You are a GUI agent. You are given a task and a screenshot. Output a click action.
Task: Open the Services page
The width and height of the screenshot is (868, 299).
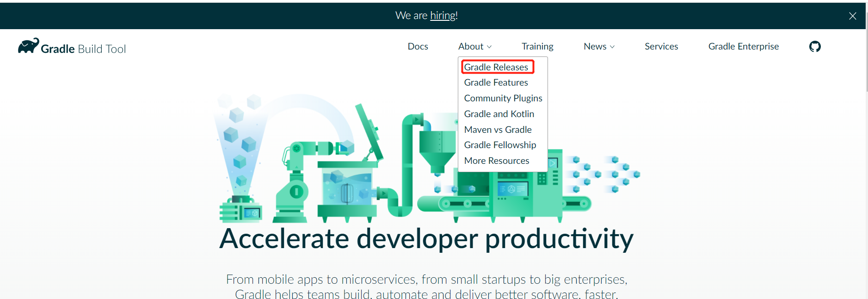661,46
